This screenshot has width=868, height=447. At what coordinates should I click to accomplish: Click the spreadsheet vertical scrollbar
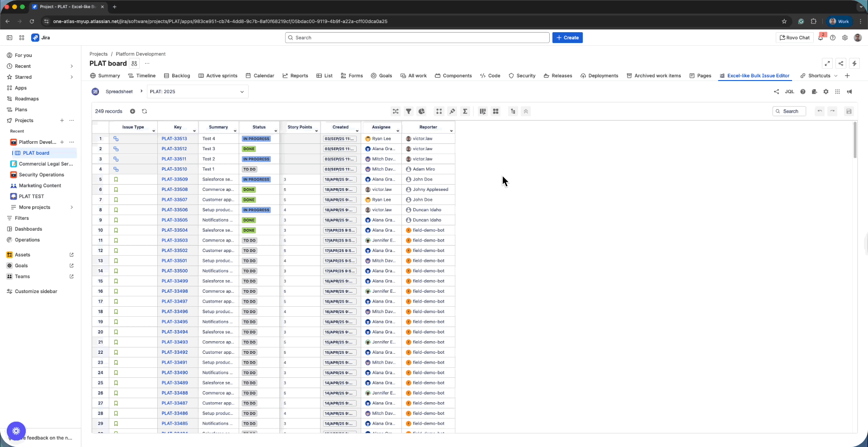point(854,140)
